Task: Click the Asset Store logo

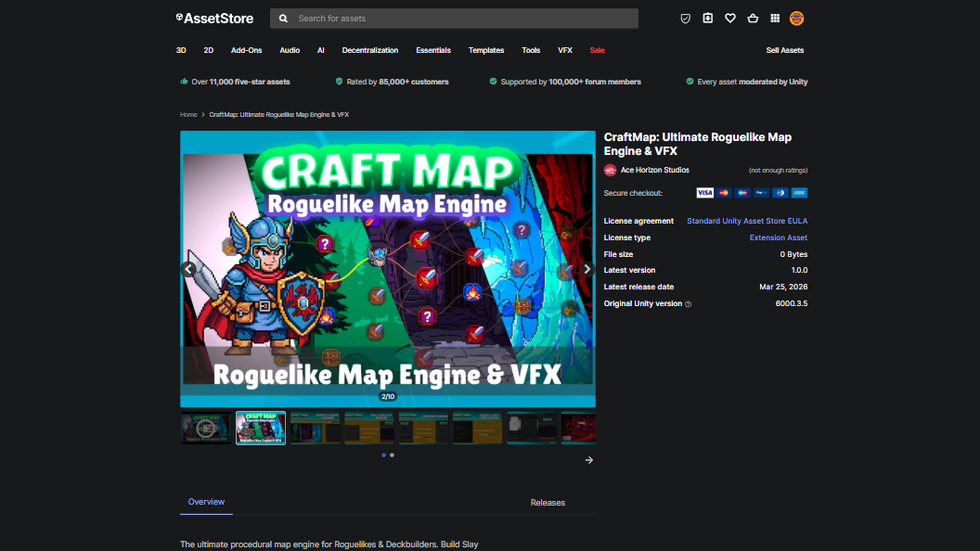Action: [214, 18]
